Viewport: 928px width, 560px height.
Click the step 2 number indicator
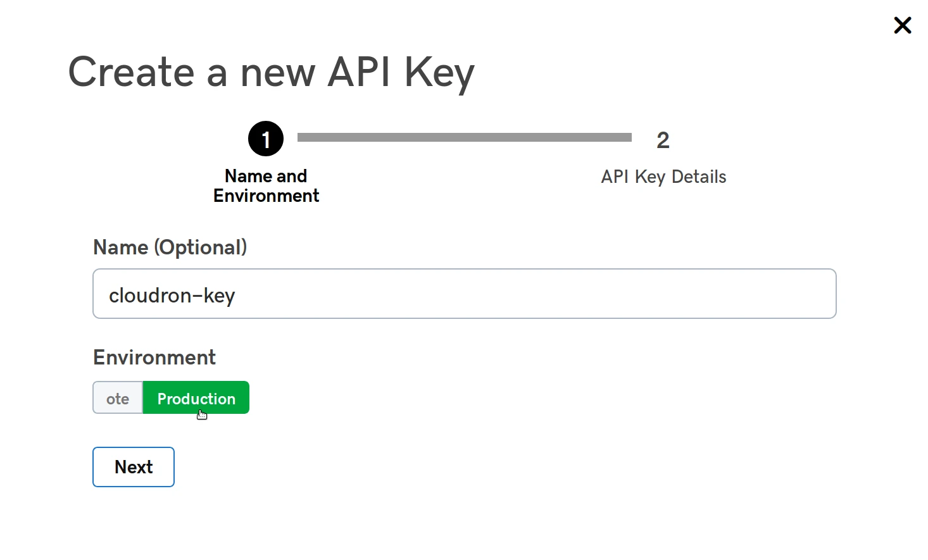click(663, 140)
